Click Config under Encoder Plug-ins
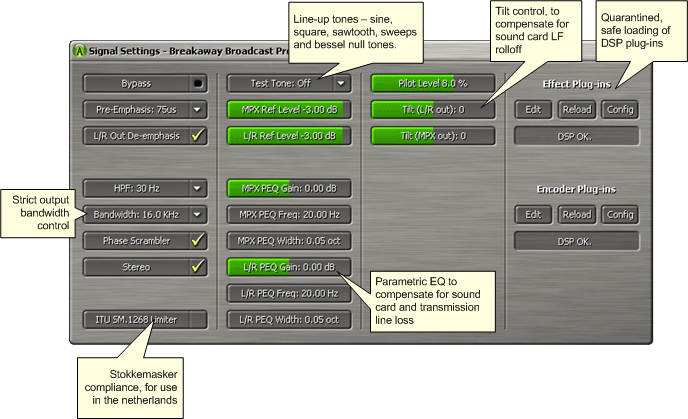Image resolution: width=688 pixels, height=419 pixels. [x=620, y=215]
